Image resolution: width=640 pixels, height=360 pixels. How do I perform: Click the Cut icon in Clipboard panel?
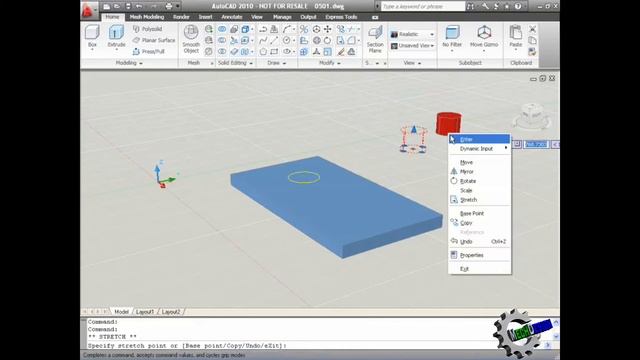(532, 29)
